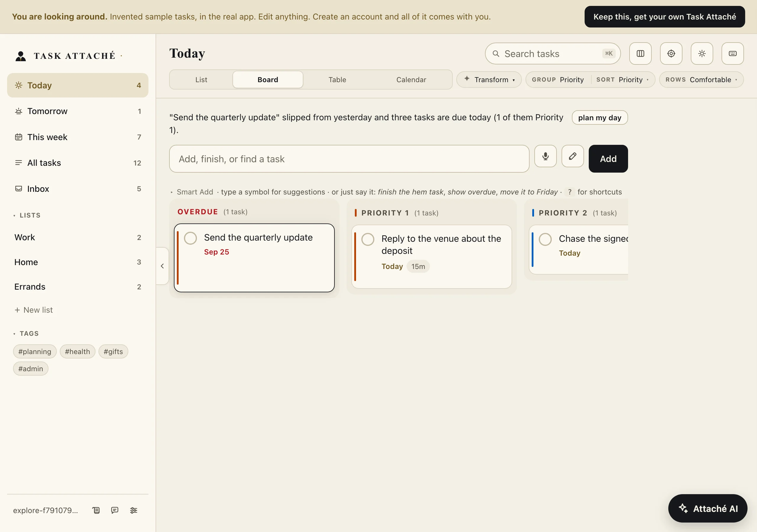Switch to the List view tab
757x532 pixels.
[201, 80]
